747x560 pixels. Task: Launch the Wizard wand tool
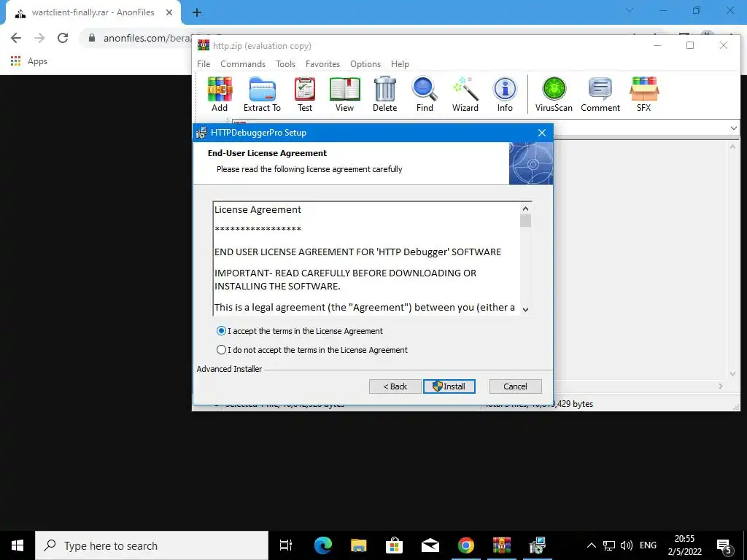(x=465, y=94)
